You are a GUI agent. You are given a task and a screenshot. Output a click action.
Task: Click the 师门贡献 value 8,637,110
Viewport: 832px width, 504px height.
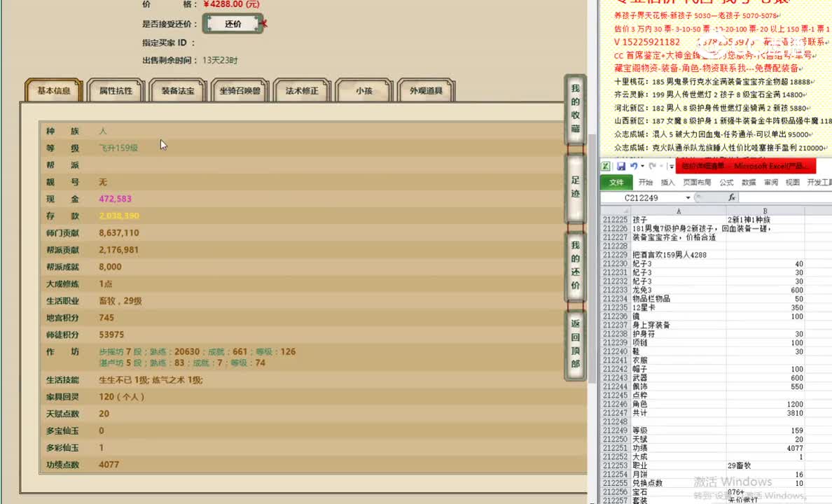(119, 233)
